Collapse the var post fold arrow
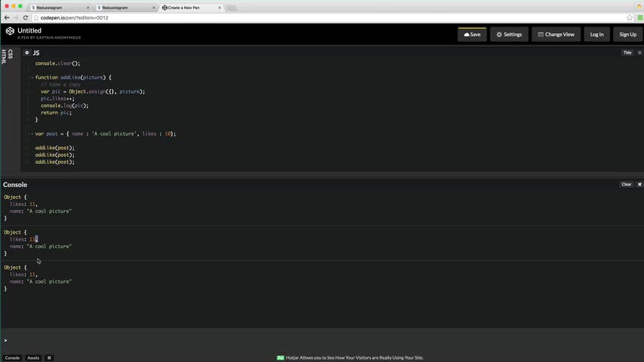Screen dimensions: 644x362 coord(32,134)
